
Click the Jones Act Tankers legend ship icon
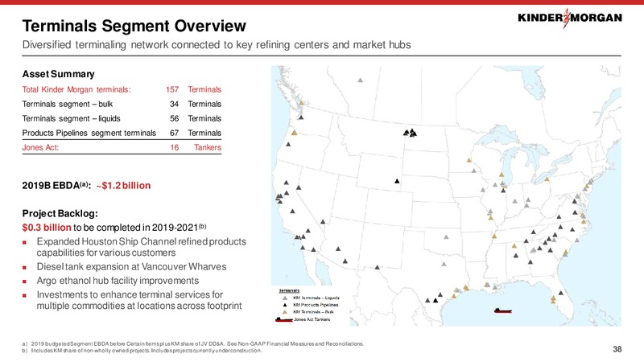click(x=284, y=319)
